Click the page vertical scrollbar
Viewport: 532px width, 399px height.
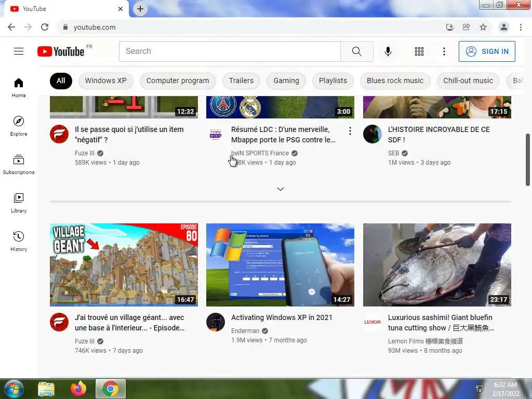(528, 159)
